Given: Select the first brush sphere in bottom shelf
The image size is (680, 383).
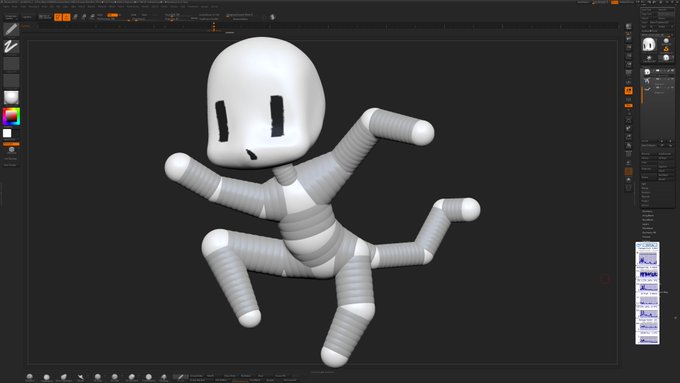Looking at the screenshot, I should [29, 377].
